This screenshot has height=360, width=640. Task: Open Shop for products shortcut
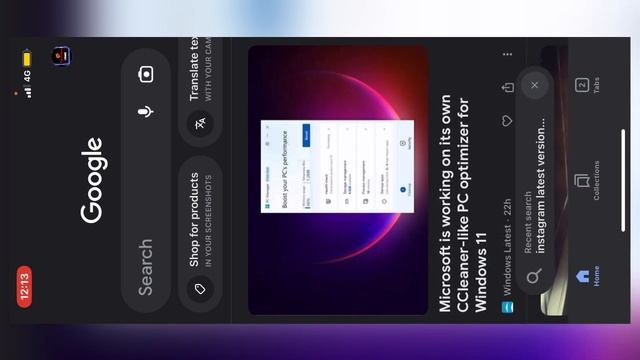click(x=200, y=233)
